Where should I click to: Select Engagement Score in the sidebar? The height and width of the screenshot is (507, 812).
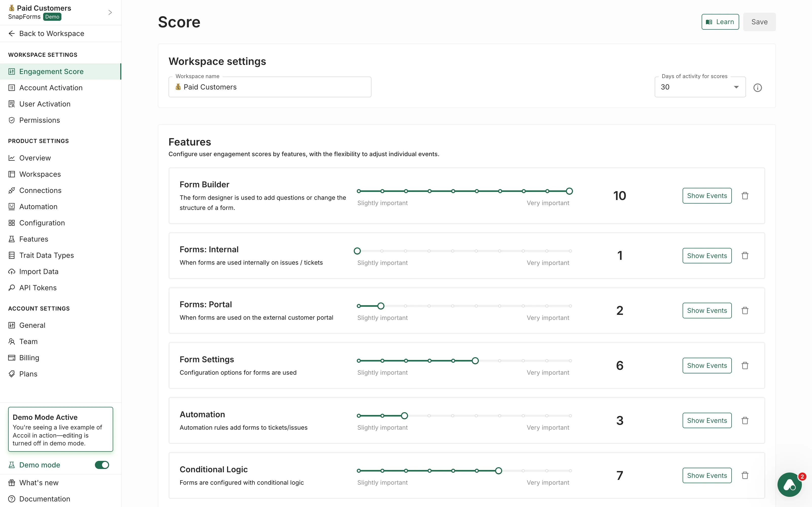click(x=51, y=71)
